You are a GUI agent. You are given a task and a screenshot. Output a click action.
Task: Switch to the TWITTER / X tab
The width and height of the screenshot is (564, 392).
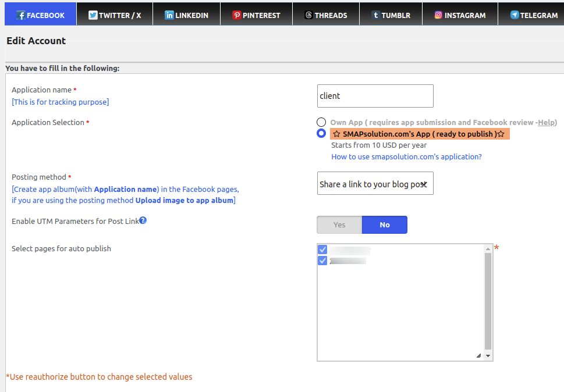click(115, 13)
